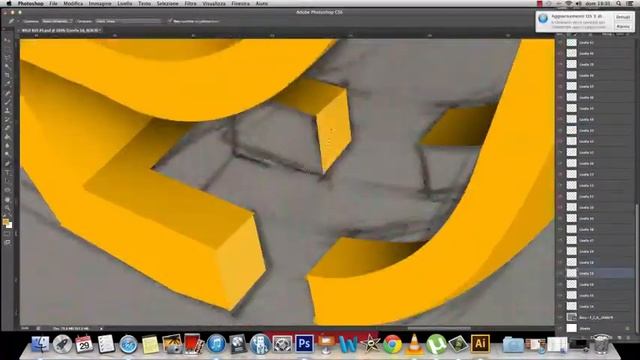Open Adobe Illustrator from the Dock
The width and height of the screenshot is (640, 360).
pos(480,344)
